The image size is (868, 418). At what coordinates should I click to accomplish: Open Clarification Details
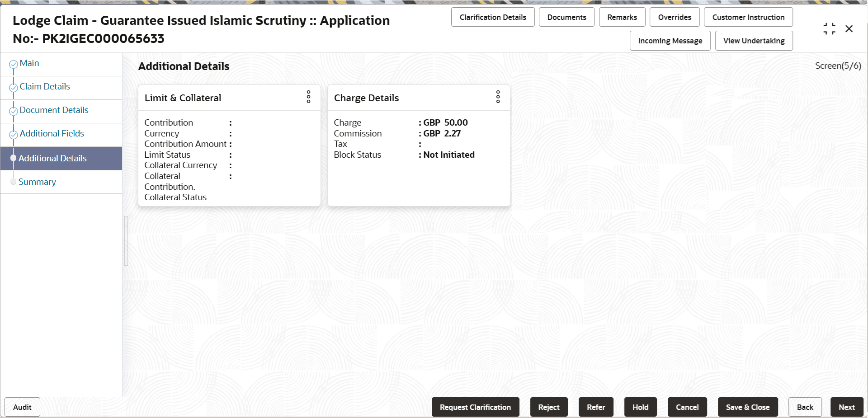[493, 17]
